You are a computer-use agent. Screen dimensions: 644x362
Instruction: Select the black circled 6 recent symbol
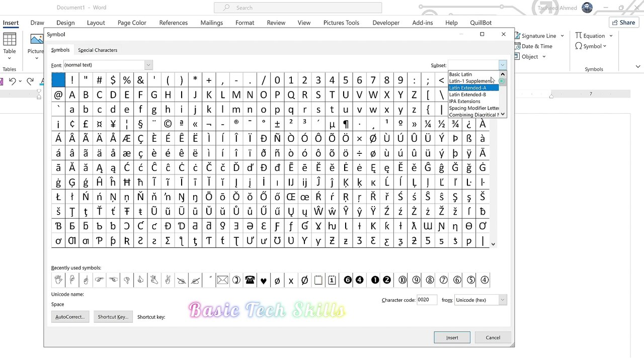[x=347, y=280]
